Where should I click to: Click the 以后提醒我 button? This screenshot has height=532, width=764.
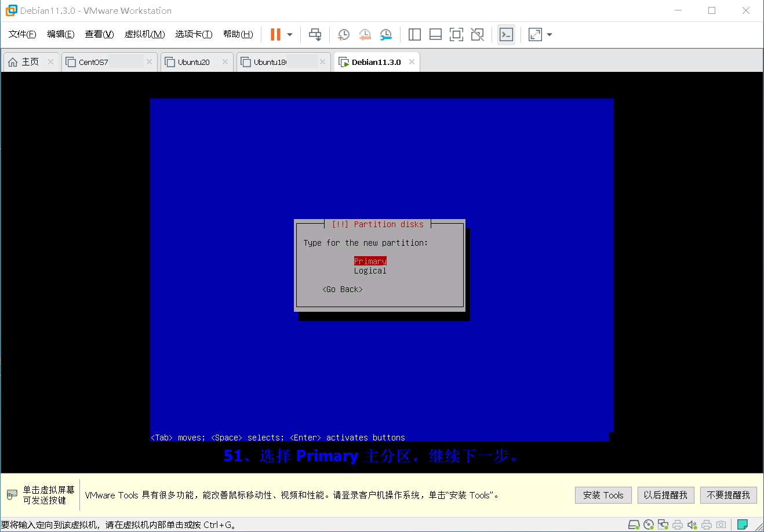click(665, 495)
